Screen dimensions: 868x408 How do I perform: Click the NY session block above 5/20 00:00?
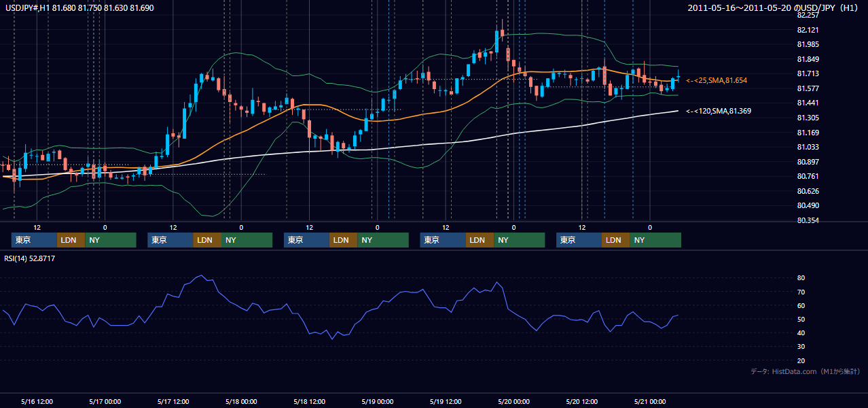pos(520,240)
